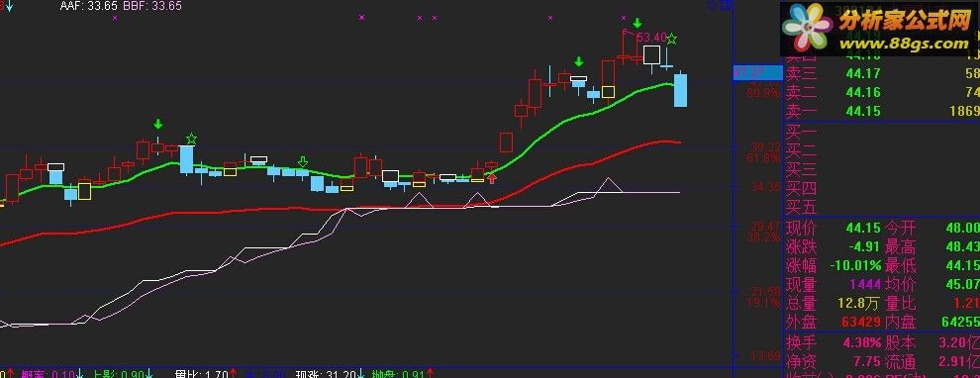This screenshot has width=980, height=378.
Task: Click the 最高 value 48.43
Action: coord(962,246)
